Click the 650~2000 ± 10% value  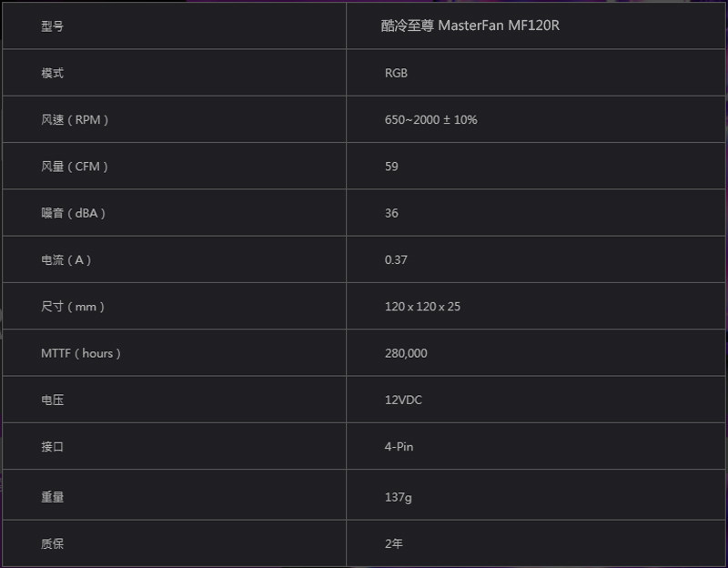click(430, 120)
